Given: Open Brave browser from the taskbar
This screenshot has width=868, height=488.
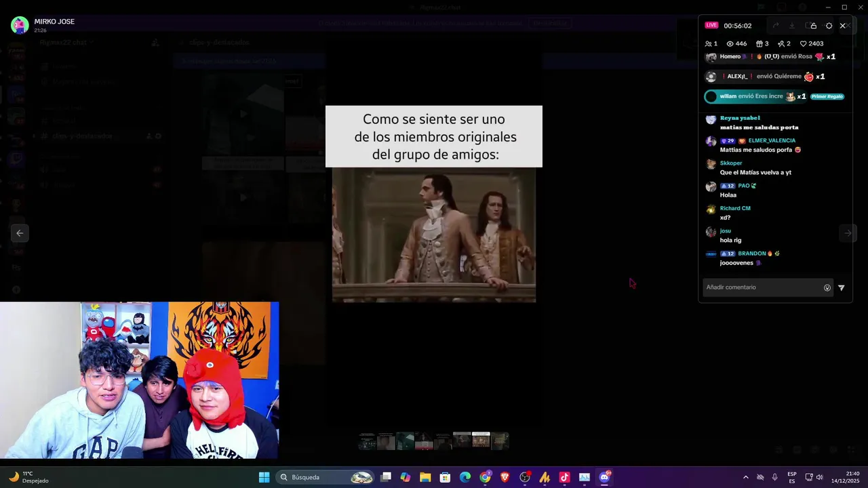Looking at the screenshot, I should coord(505,477).
